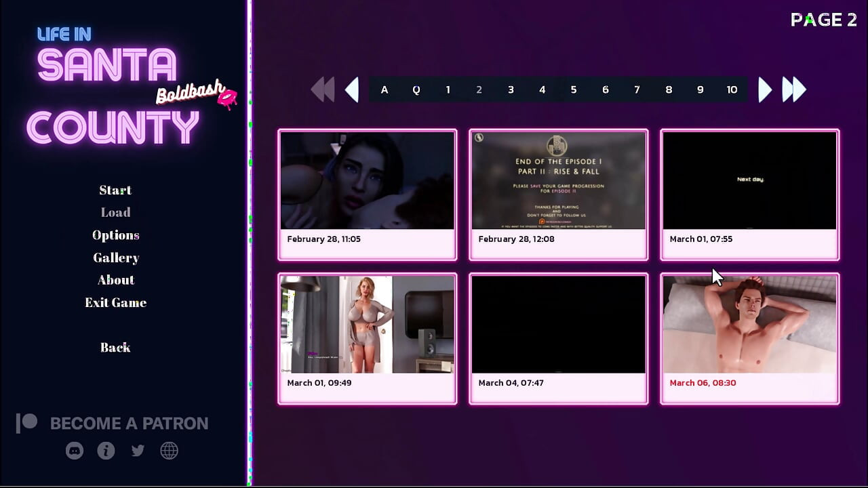Load the March 06, 08:30 save slot

749,338
